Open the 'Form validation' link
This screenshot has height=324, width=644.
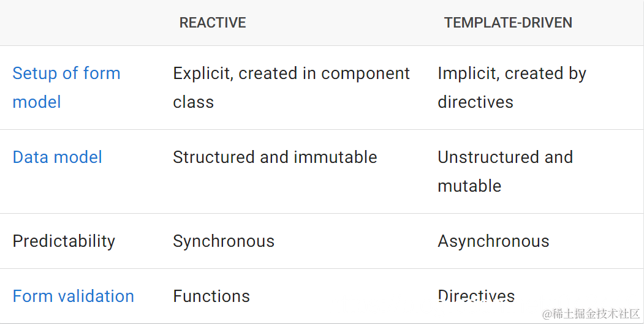73,296
